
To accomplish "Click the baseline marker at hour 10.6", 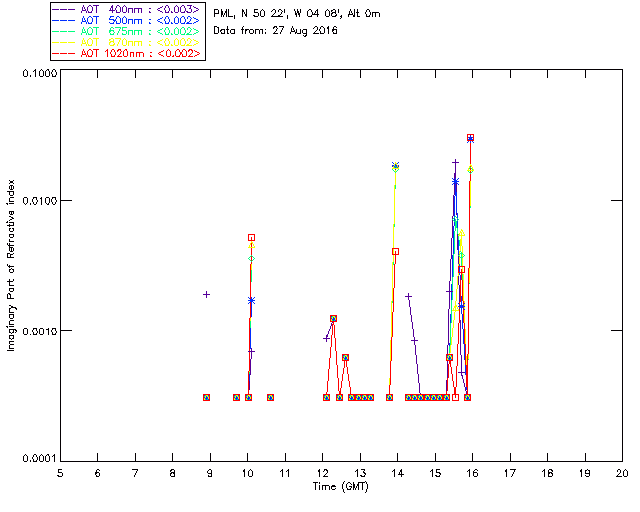I will (270, 397).
